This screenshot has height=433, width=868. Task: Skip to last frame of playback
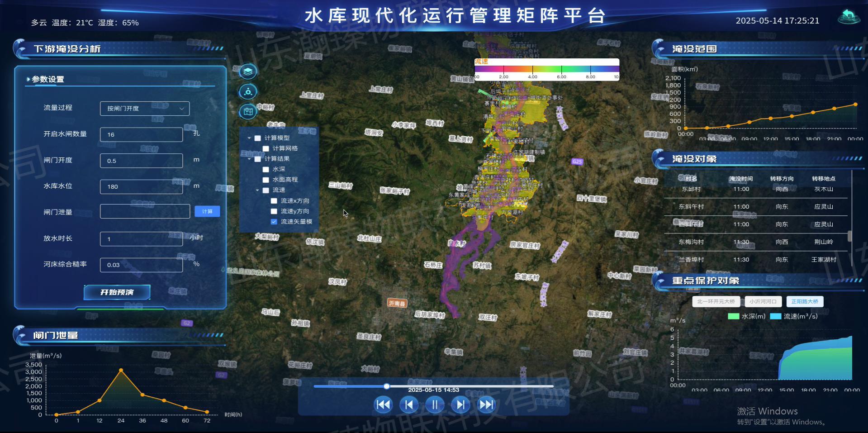[486, 404]
